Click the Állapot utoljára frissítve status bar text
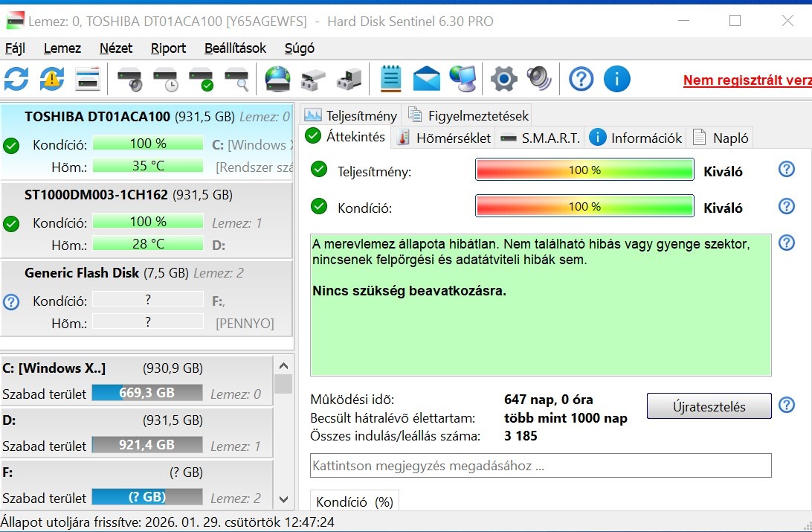The image size is (812, 532). click(x=168, y=522)
